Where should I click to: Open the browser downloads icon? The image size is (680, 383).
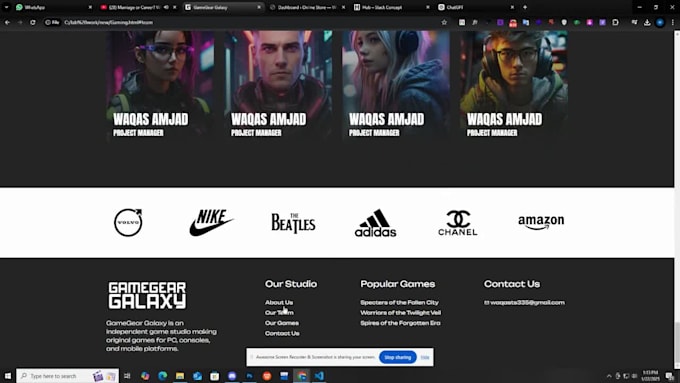(x=647, y=22)
